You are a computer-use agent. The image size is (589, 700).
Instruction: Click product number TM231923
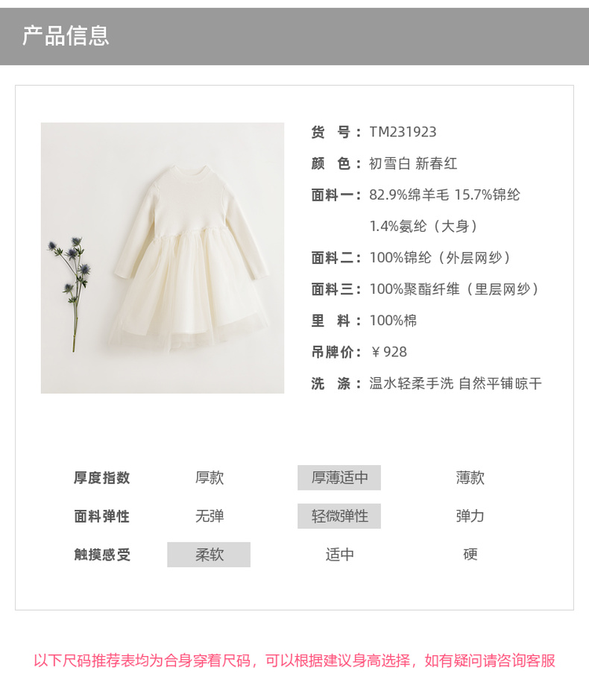[x=403, y=132]
